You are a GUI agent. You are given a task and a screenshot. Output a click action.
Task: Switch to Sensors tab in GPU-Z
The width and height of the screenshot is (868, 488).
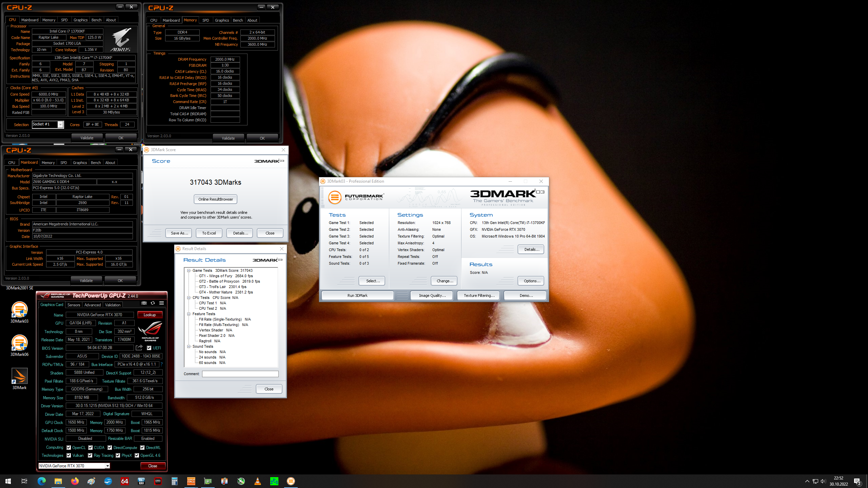74,305
